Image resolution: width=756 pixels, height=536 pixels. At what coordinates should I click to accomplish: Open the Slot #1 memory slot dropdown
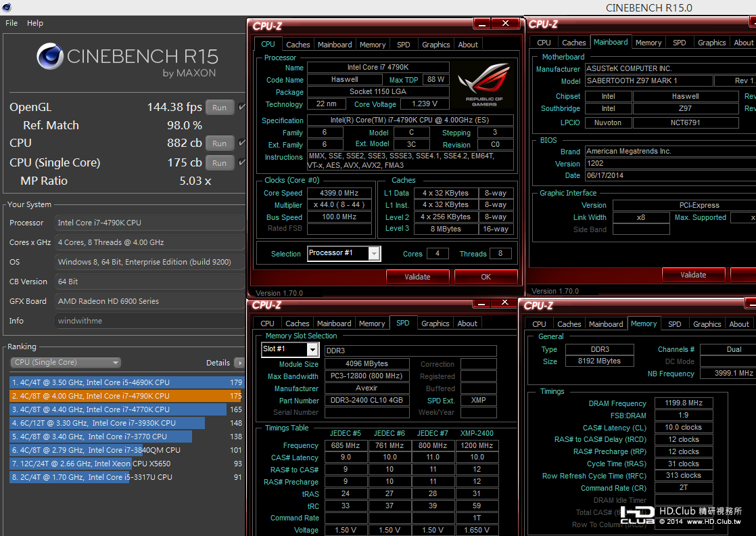[x=290, y=349]
